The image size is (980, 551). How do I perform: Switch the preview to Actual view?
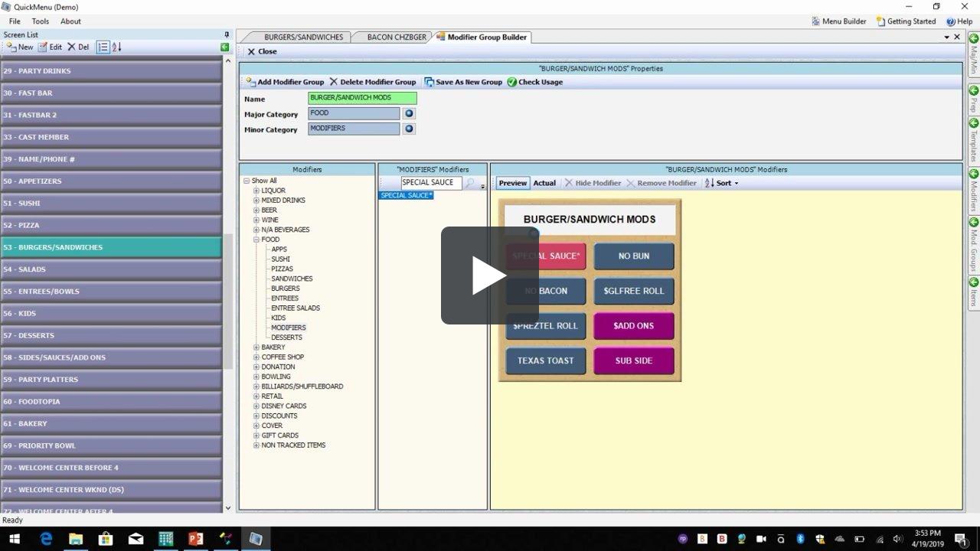544,183
